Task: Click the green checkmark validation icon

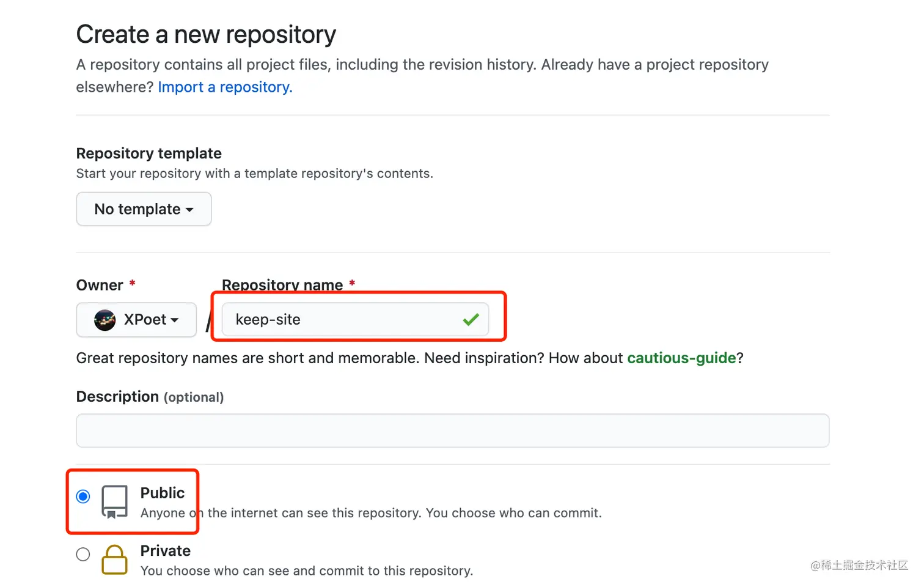Action: click(471, 320)
